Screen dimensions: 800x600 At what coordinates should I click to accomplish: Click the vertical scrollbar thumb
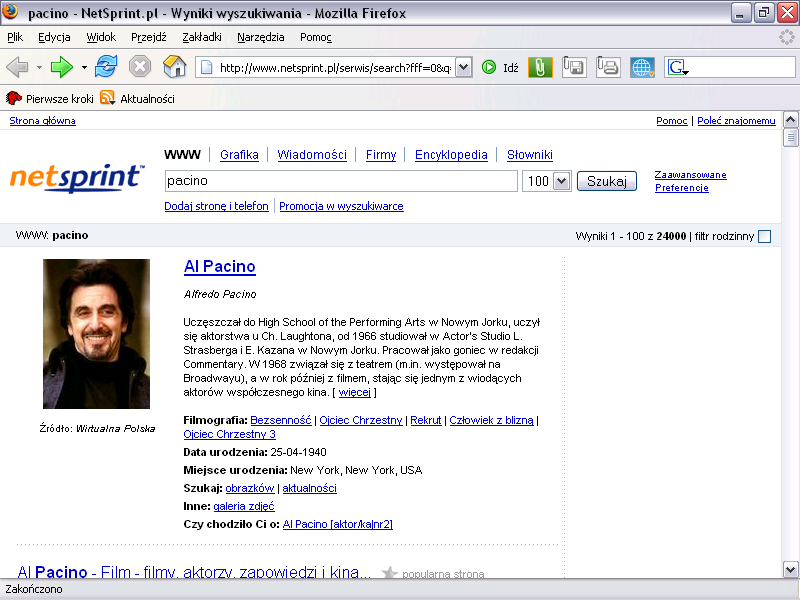790,137
